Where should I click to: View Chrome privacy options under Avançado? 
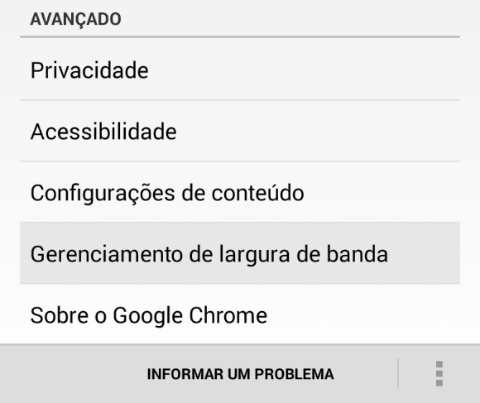coord(240,70)
